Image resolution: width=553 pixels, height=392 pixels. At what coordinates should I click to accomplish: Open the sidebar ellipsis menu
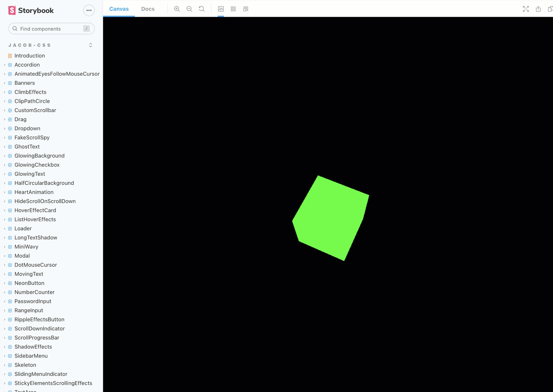[89, 10]
